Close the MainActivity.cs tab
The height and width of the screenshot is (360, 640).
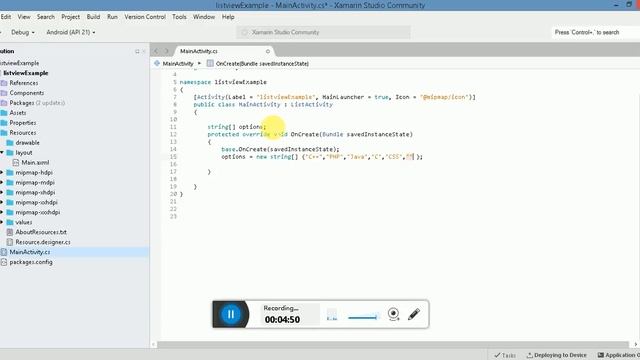268,51
